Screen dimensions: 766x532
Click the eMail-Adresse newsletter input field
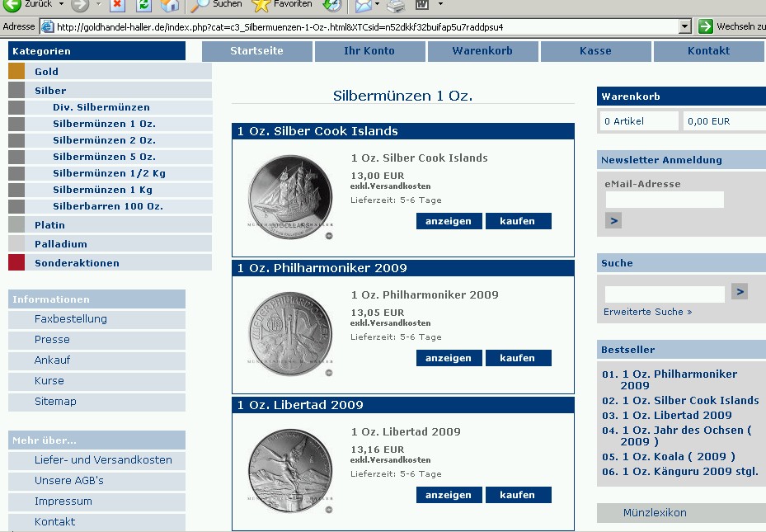tap(664, 200)
